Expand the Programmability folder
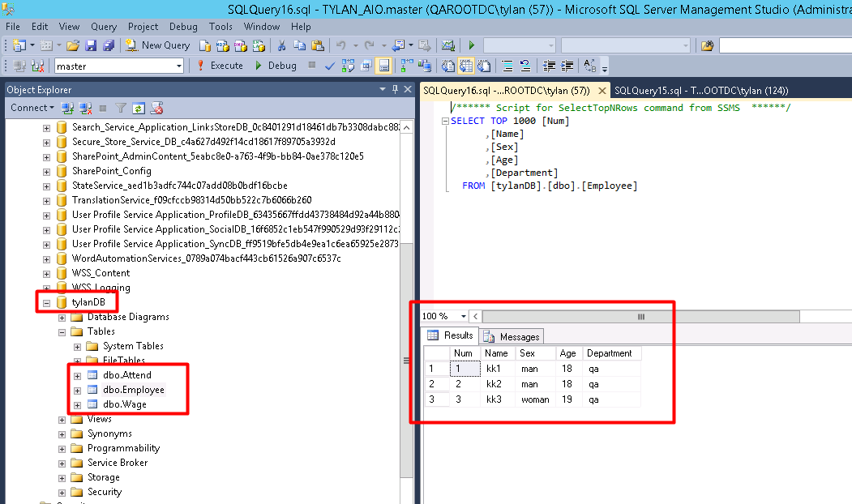The image size is (852, 504). coord(62,449)
